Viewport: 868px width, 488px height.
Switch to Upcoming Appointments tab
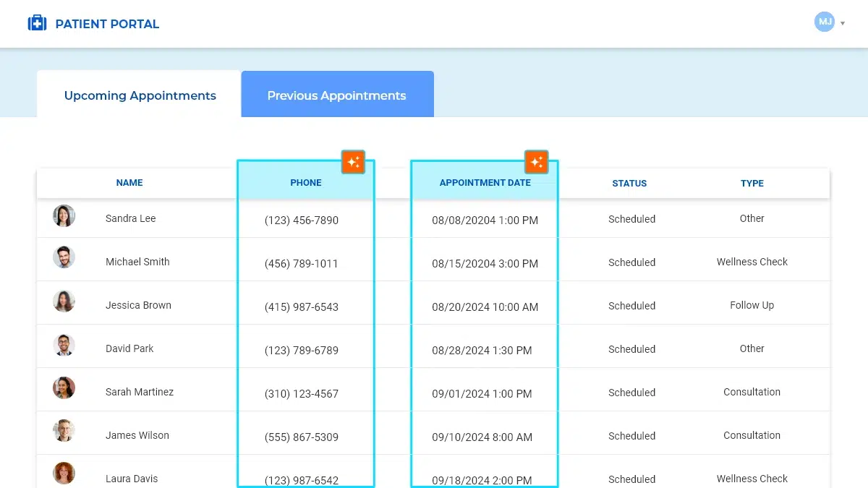140,95
